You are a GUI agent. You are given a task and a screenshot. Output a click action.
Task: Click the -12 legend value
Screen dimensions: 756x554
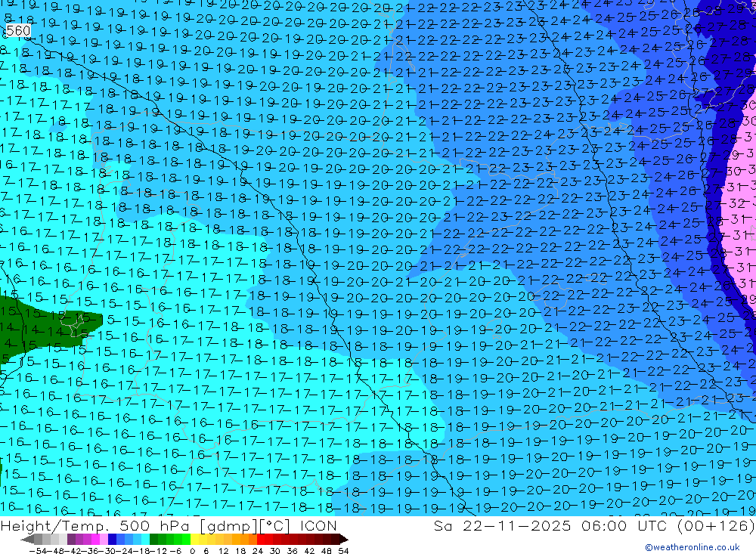159,551
